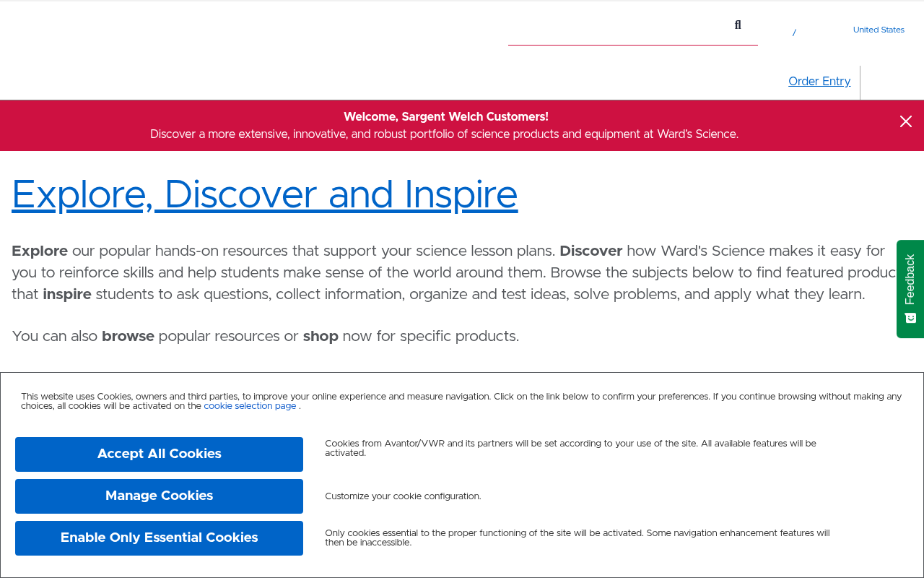Viewport: 924px width, 578px height.
Task: Follow the cookie selection page link
Action: 250,406
